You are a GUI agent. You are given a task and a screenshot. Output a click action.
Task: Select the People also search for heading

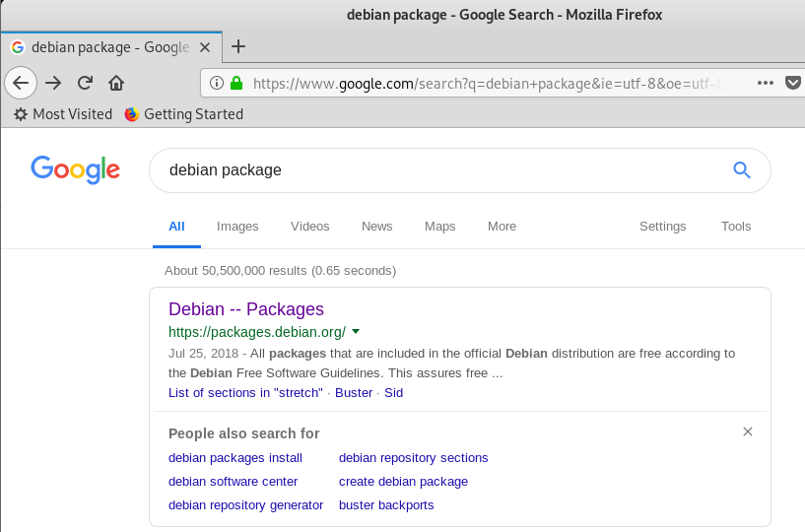tap(243, 433)
